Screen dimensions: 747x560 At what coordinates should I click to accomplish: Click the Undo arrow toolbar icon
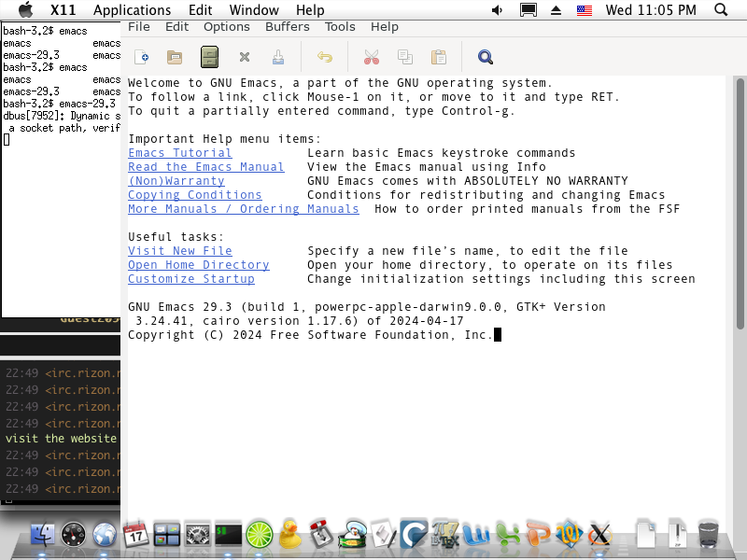coord(325,57)
